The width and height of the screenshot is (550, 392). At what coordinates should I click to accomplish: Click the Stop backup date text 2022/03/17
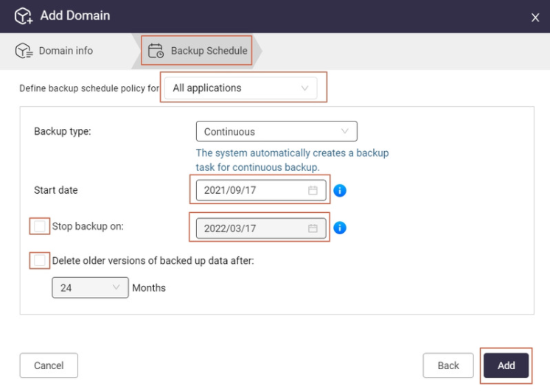point(230,228)
